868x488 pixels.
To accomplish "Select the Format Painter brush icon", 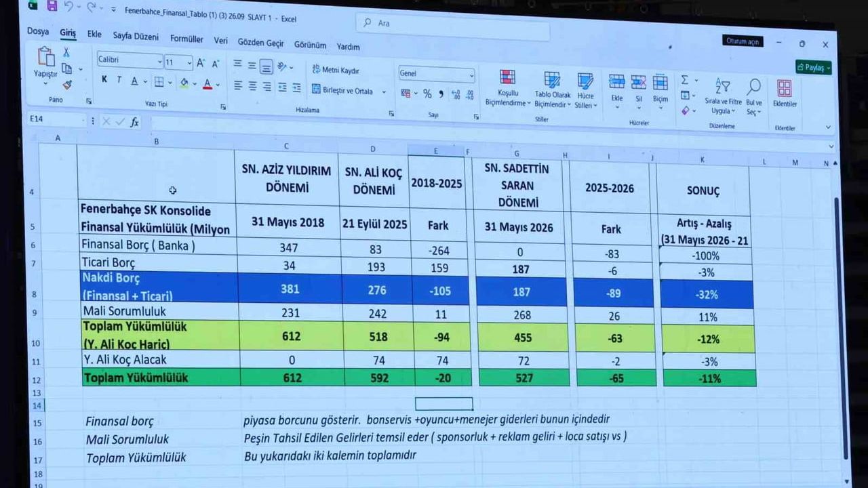I will 66,85.
